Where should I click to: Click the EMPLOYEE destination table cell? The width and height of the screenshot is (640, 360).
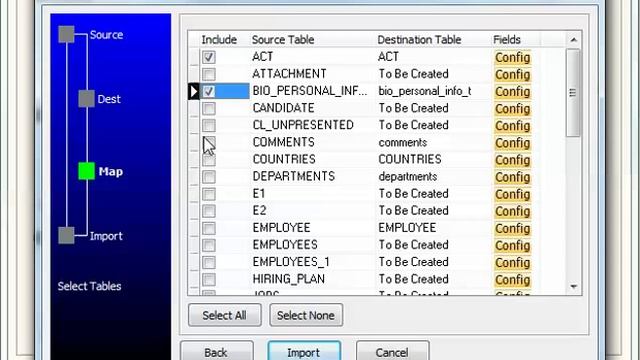(433, 228)
